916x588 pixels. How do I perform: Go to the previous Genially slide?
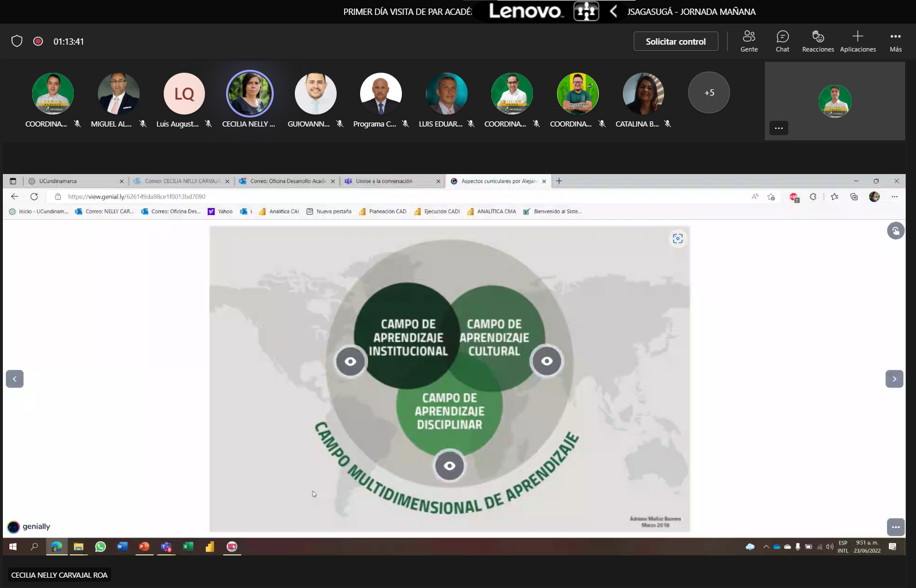click(x=15, y=379)
